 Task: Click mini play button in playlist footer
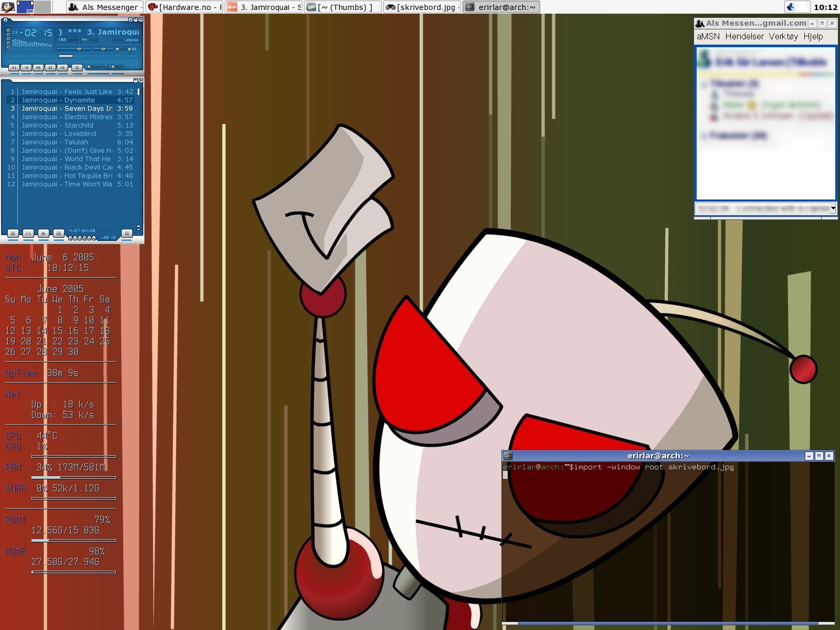click(75, 238)
